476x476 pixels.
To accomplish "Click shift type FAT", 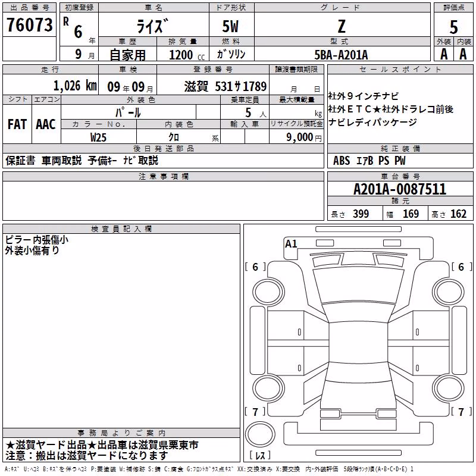I will click(17, 124).
